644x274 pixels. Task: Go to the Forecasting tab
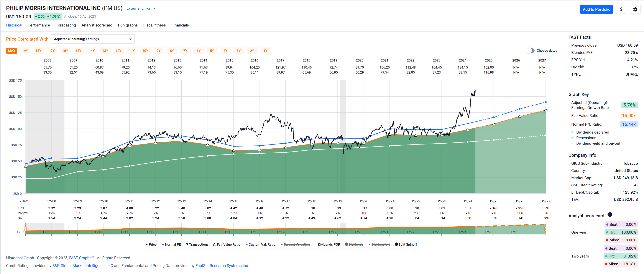point(65,25)
